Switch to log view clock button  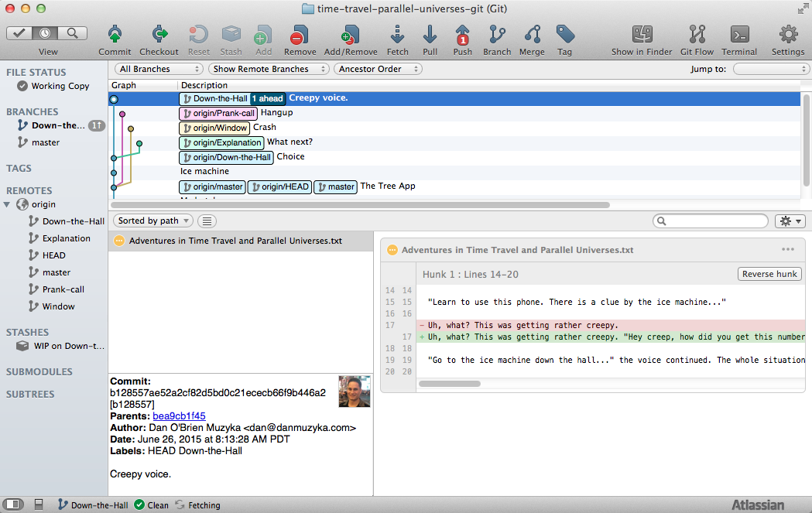click(x=45, y=33)
